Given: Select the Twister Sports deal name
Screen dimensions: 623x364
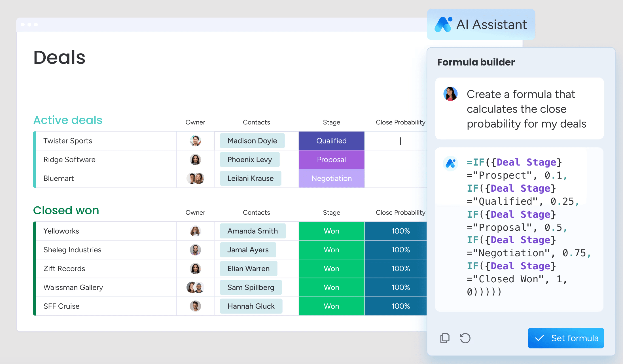Looking at the screenshot, I should (x=68, y=141).
